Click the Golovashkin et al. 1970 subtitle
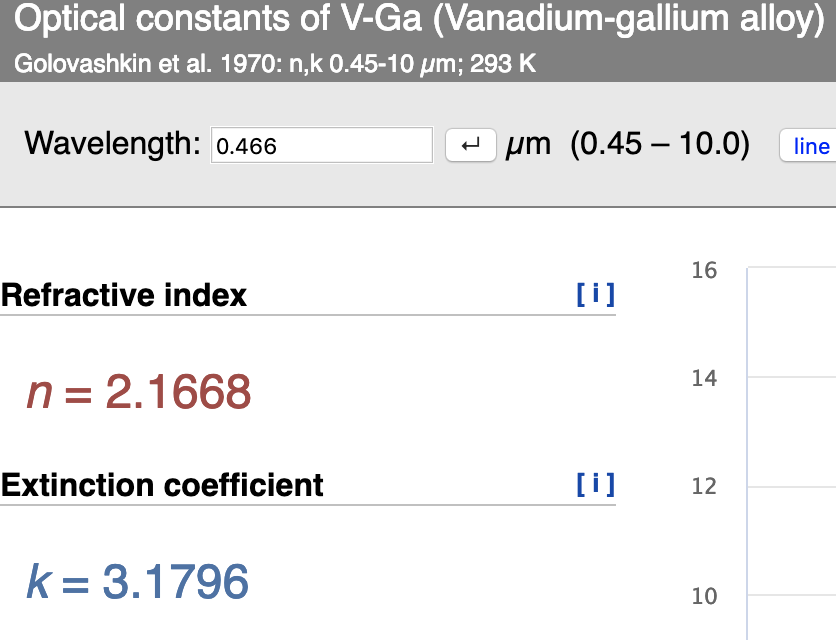 point(275,64)
